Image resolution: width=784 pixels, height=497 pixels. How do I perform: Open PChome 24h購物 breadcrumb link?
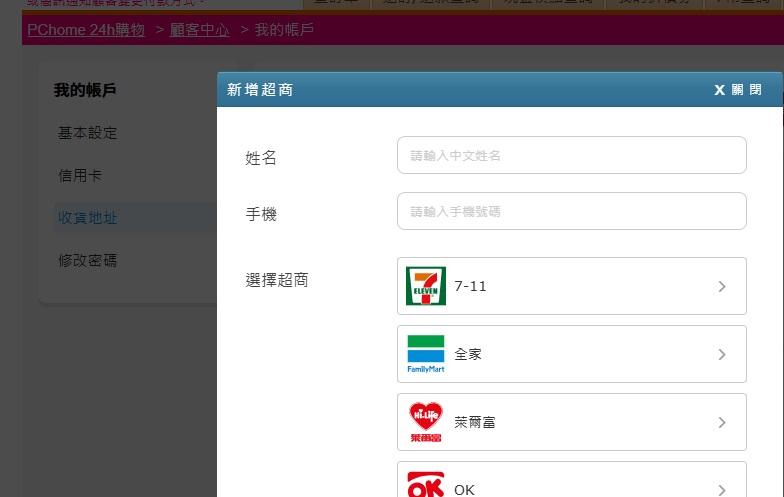pyautogui.click(x=86, y=30)
